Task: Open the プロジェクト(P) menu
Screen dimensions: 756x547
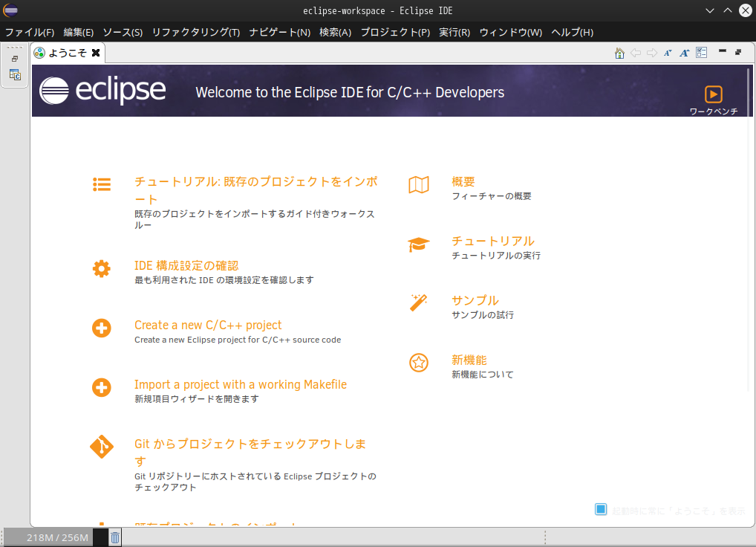Action: click(395, 32)
